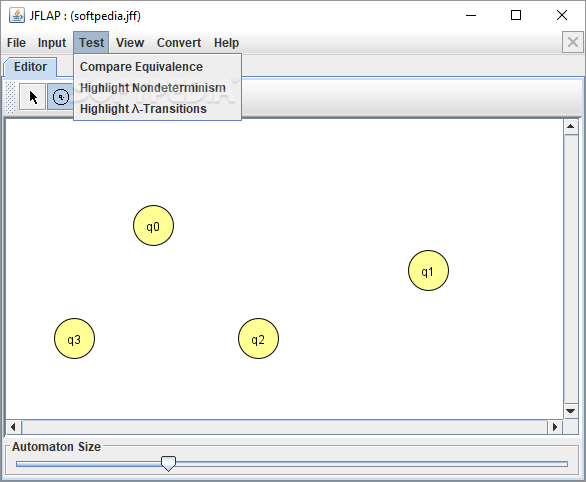Open the View menu
Image resolution: width=586 pixels, height=482 pixels.
[130, 43]
